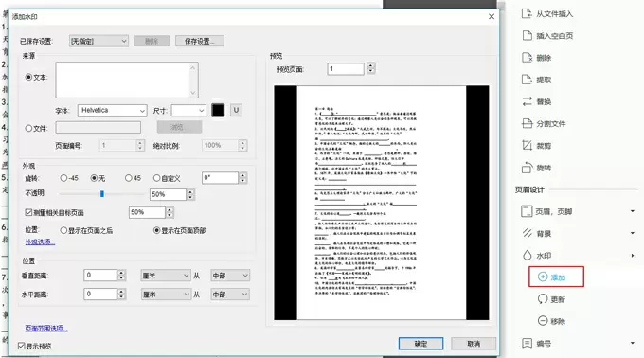The height and width of the screenshot is (358, 644).
Task: Open the 页面范围选项 (page range options) link
Action: tap(46, 328)
